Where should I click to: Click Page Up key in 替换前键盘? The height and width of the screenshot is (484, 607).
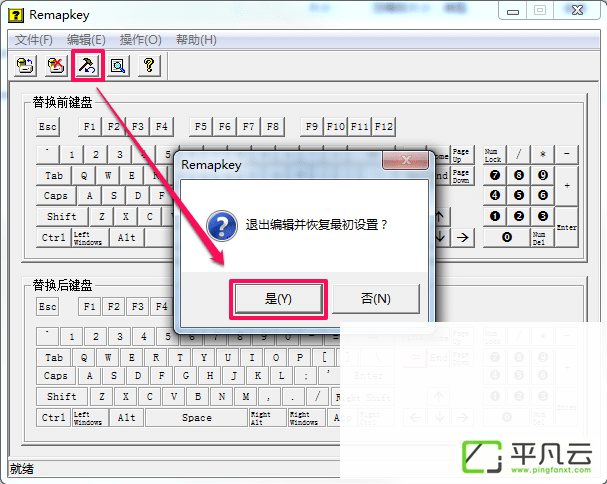[463, 155]
